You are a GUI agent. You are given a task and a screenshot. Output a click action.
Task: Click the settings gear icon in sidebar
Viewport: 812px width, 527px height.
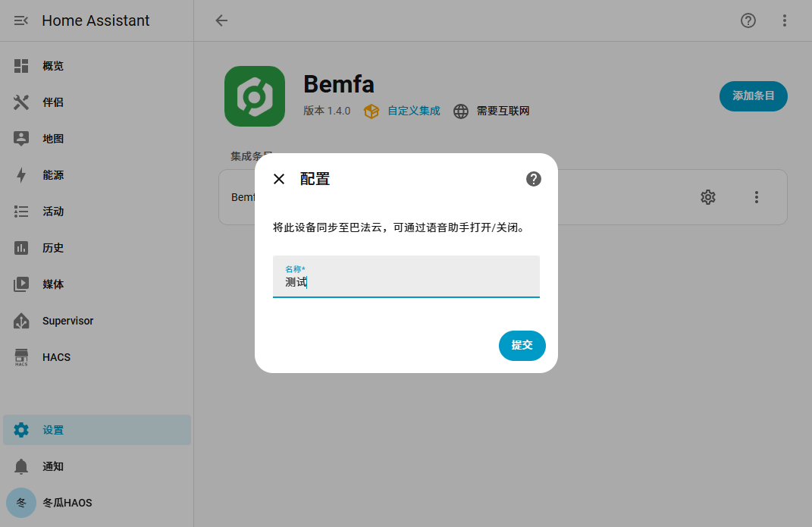click(x=21, y=430)
